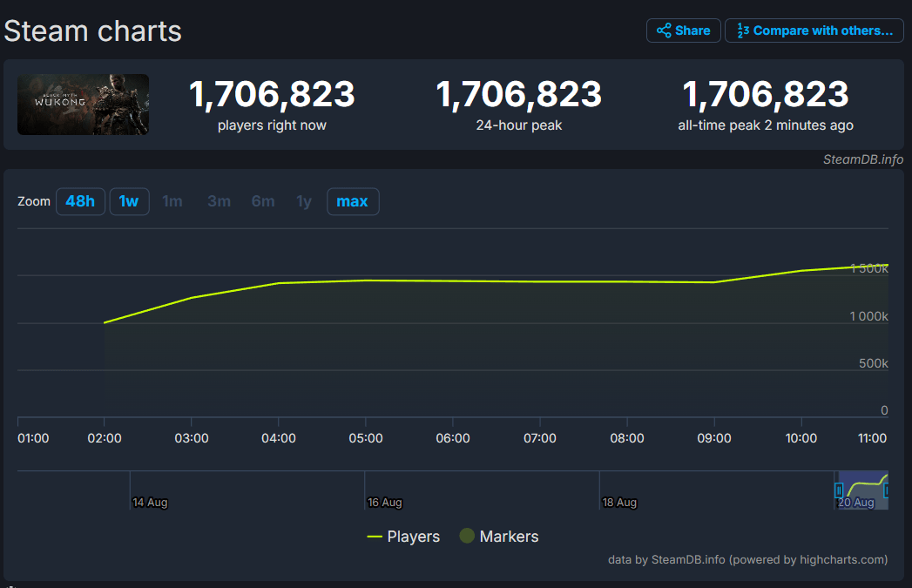This screenshot has height=588, width=912.
Task: Click the 24-hour peak label
Action: 519,125
